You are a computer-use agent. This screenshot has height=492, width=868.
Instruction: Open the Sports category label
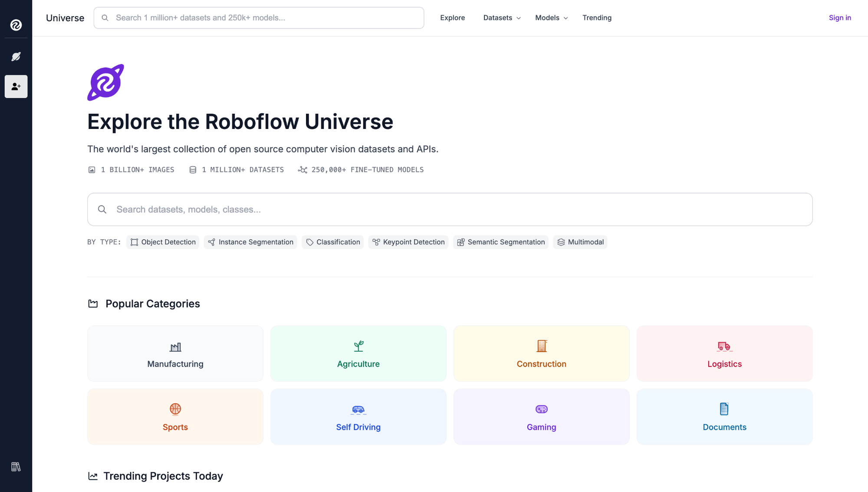[x=175, y=427]
